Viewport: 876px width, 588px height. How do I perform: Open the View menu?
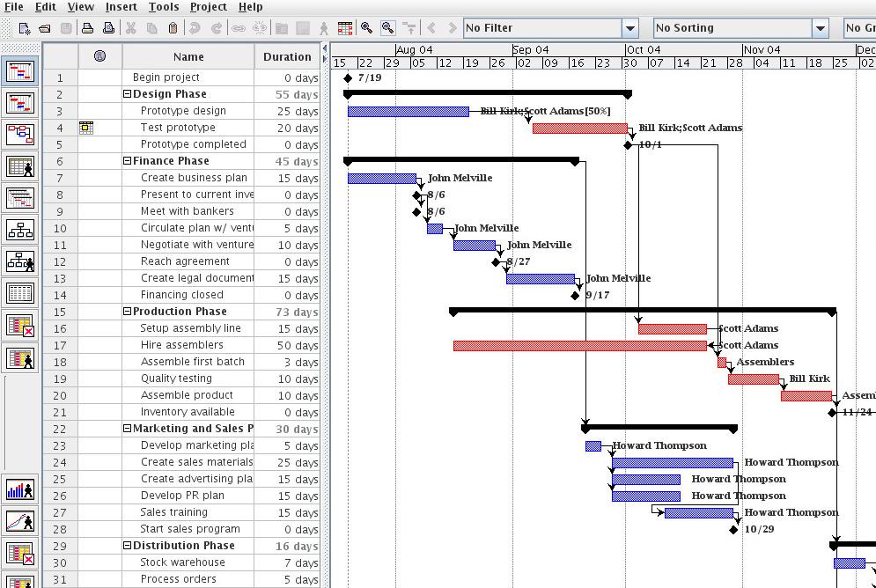coord(80,7)
